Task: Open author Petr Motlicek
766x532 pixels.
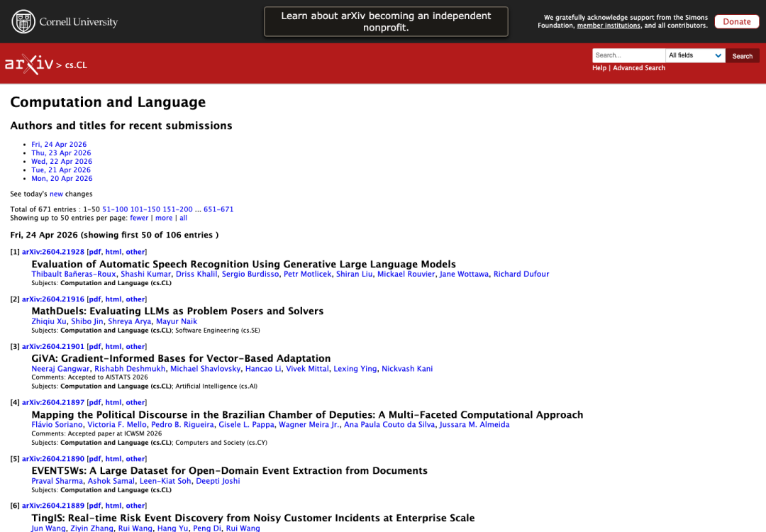Action: (x=307, y=274)
